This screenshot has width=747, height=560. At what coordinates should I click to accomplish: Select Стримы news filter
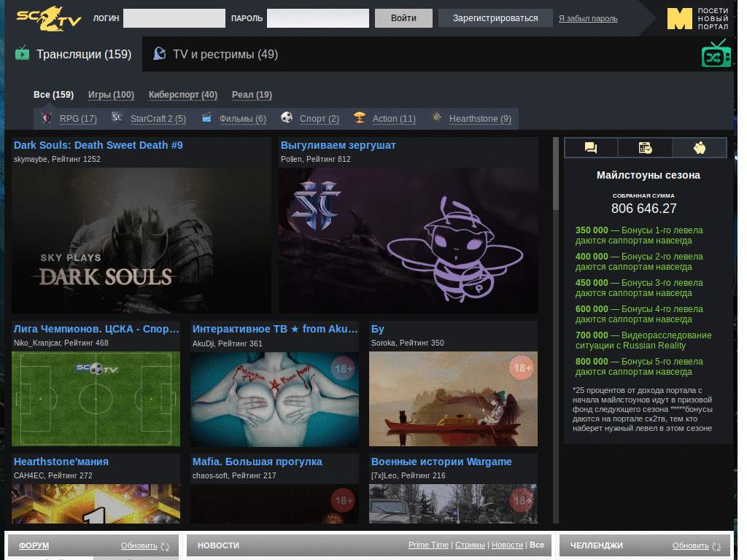(x=470, y=545)
